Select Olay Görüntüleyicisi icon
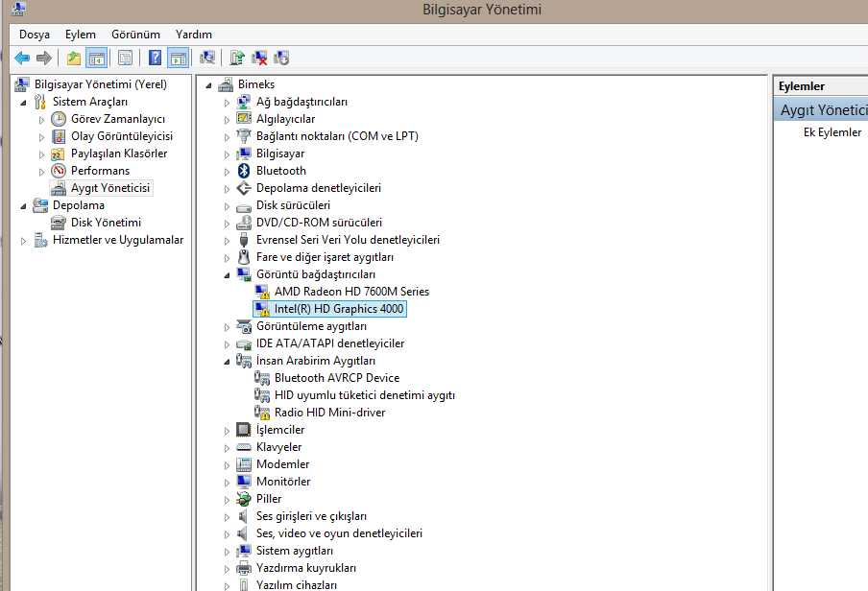This screenshot has width=868, height=591. [x=59, y=136]
